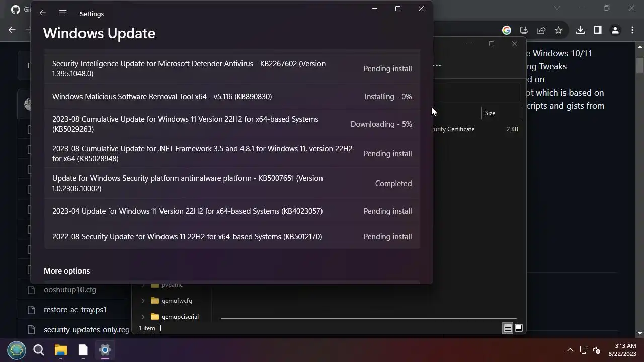644x362 pixels.
Task: Open the browser downloads icon
Action: coord(580,30)
